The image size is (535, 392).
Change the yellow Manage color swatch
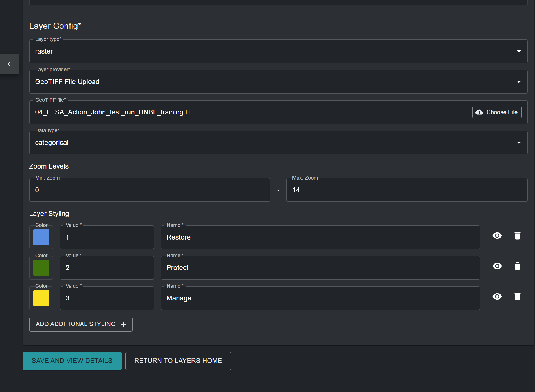[x=41, y=298]
